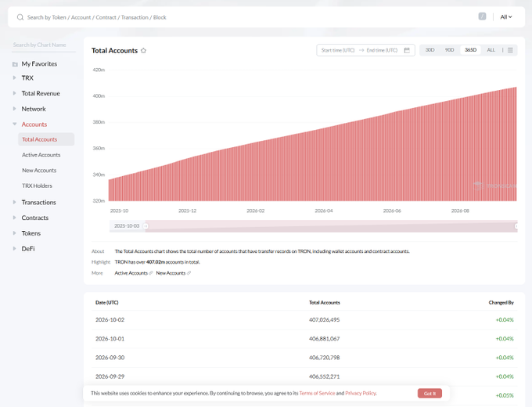Click the DeFi category label
The width and height of the screenshot is (532, 407).
pyautogui.click(x=28, y=248)
